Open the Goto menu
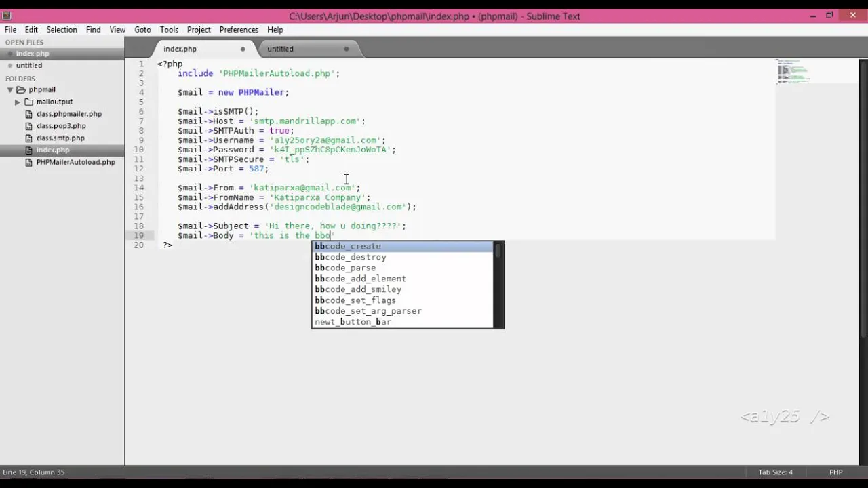The image size is (868, 488). click(x=142, y=30)
